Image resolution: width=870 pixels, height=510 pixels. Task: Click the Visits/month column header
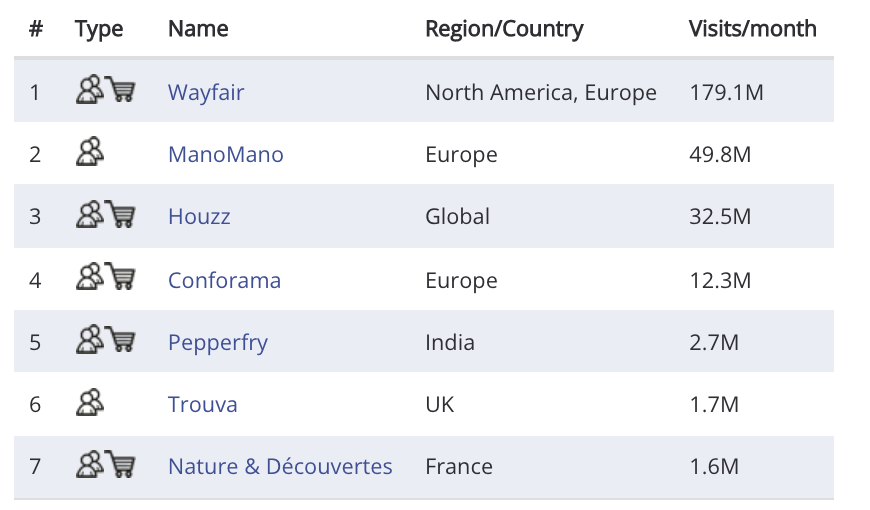752,29
